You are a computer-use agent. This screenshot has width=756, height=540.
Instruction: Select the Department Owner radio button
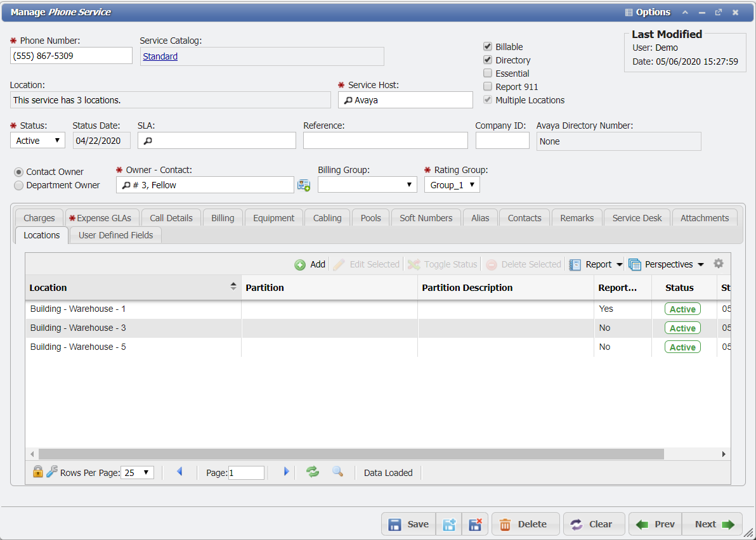18,186
